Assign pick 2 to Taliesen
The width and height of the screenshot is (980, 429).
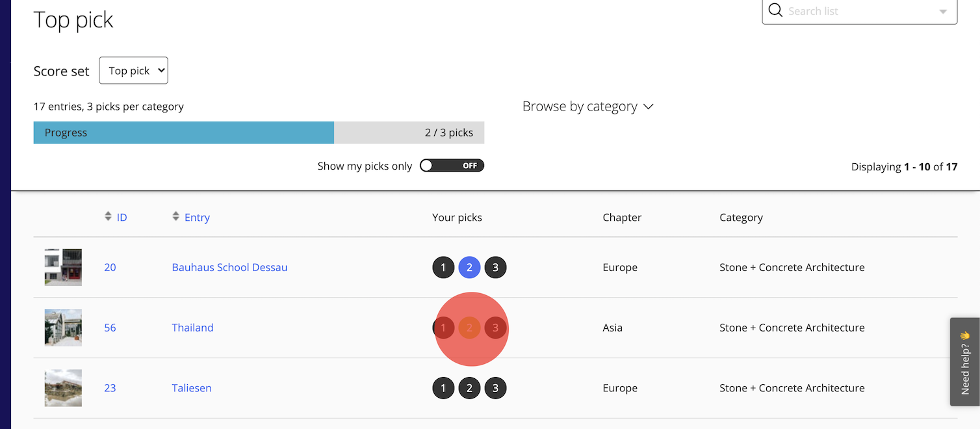coord(469,388)
